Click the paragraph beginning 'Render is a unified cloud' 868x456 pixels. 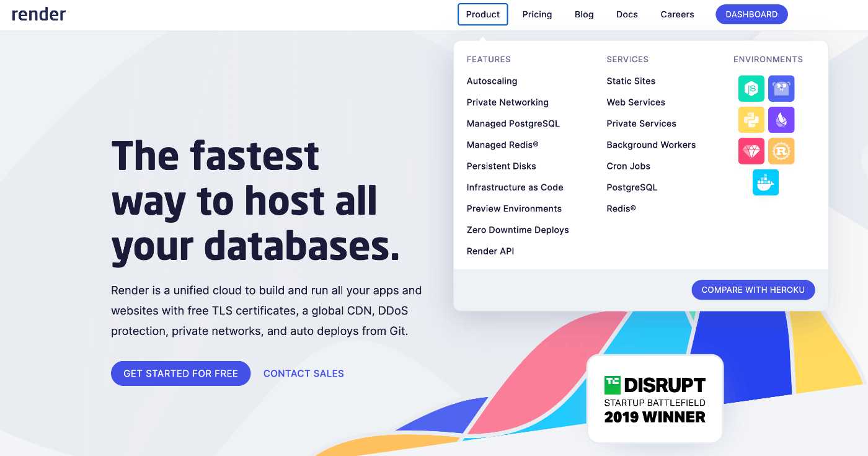(x=267, y=311)
